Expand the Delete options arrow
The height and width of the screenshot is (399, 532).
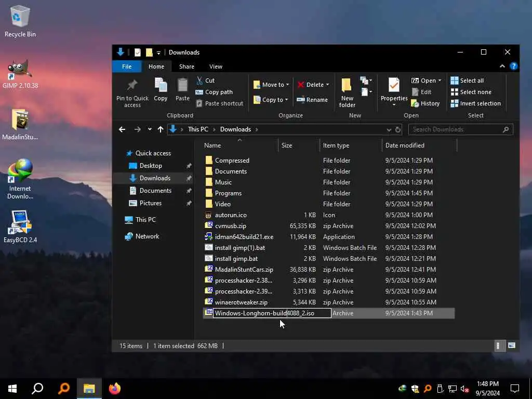[x=327, y=85]
